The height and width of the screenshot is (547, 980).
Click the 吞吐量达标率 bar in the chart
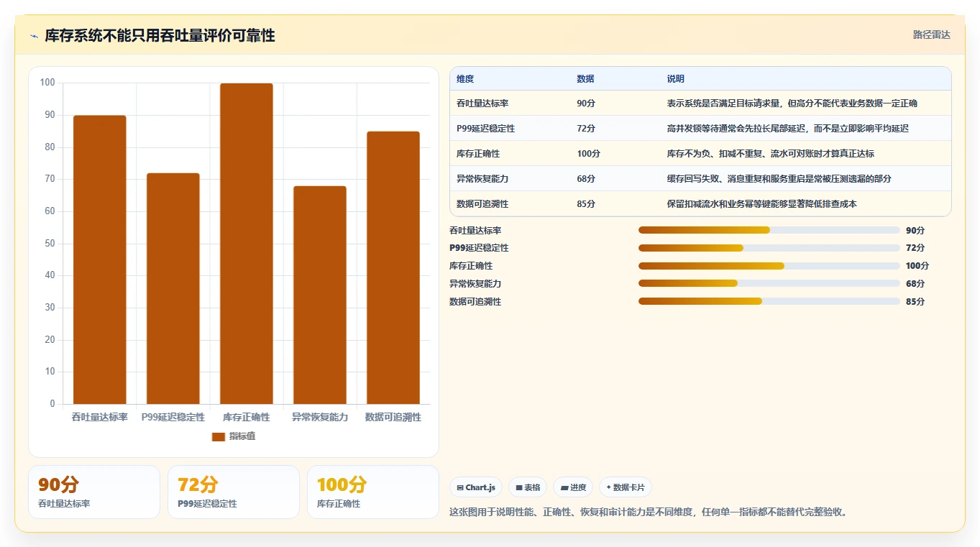click(100, 259)
